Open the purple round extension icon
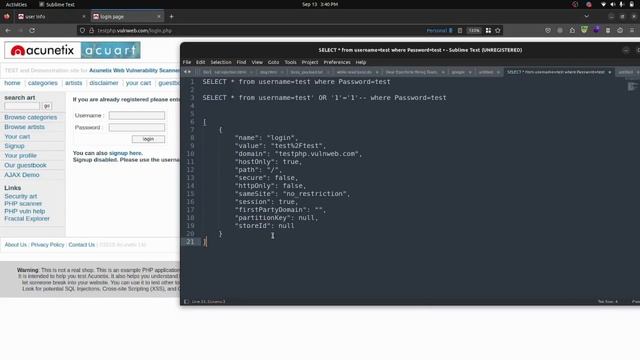This screenshot has height=360, width=640. [x=596, y=30]
